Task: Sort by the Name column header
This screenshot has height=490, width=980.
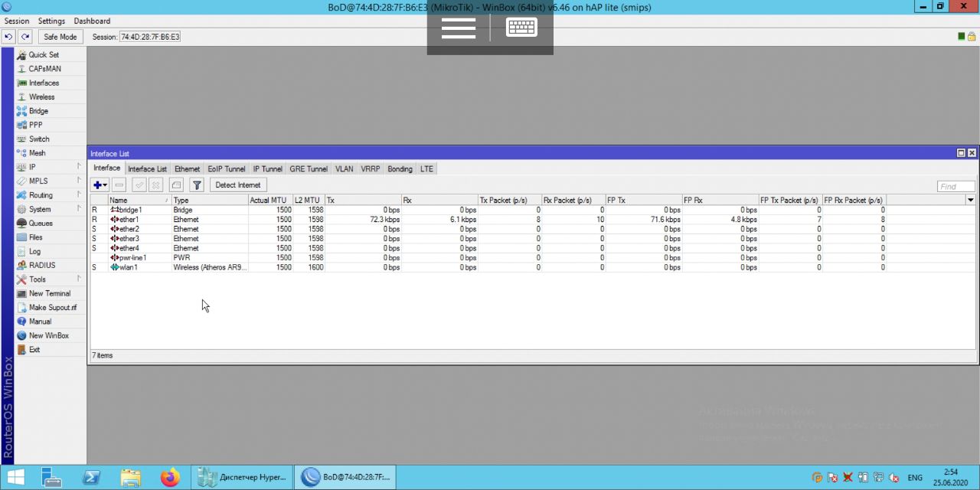Action: (x=139, y=200)
